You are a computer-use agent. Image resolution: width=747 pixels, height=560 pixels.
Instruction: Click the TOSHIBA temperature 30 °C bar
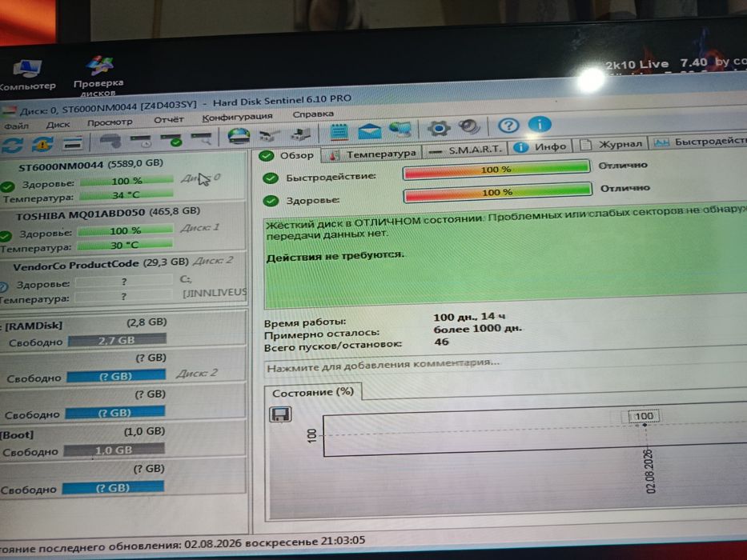click(124, 245)
